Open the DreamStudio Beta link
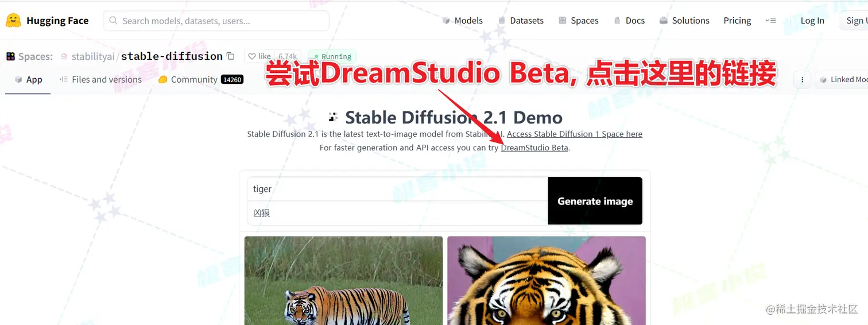 click(534, 148)
